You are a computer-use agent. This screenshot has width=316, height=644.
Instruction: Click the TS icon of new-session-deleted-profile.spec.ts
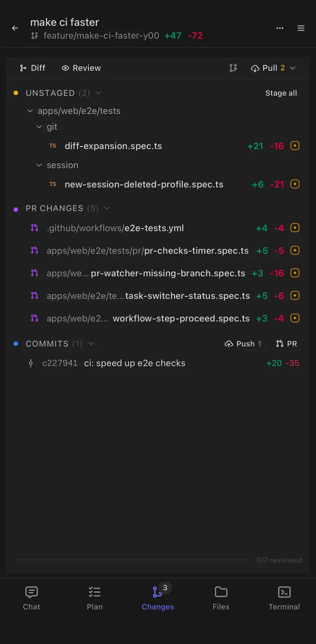(x=53, y=185)
